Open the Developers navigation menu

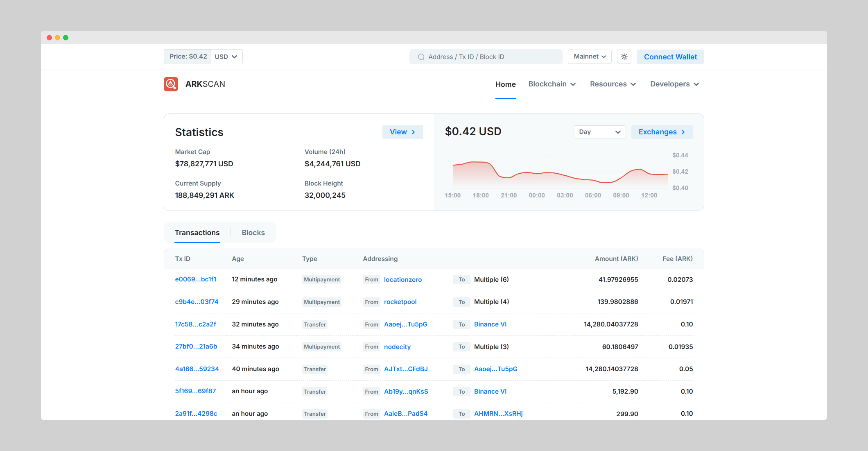point(674,84)
